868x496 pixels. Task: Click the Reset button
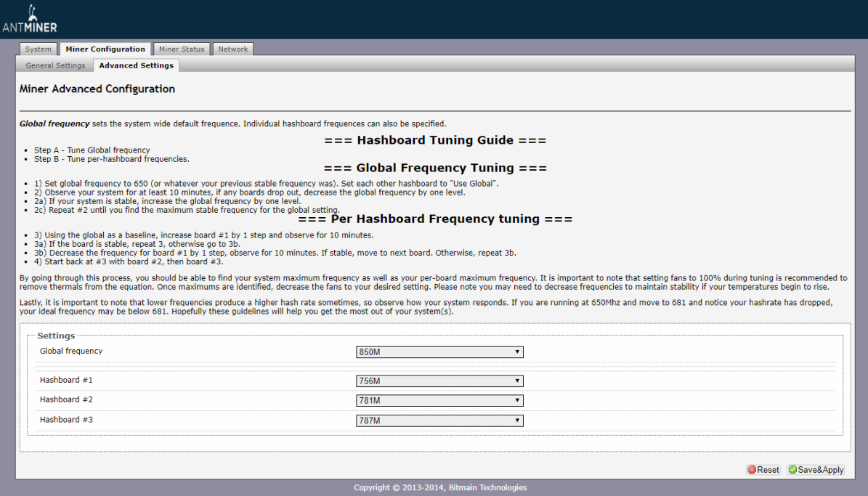pyautogui.click(x=763, y=469)
